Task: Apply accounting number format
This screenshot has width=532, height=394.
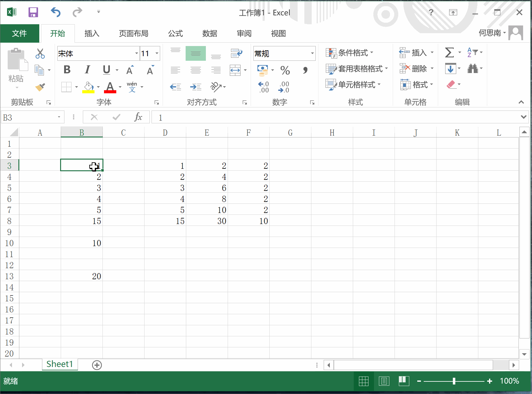Action: 263,70
